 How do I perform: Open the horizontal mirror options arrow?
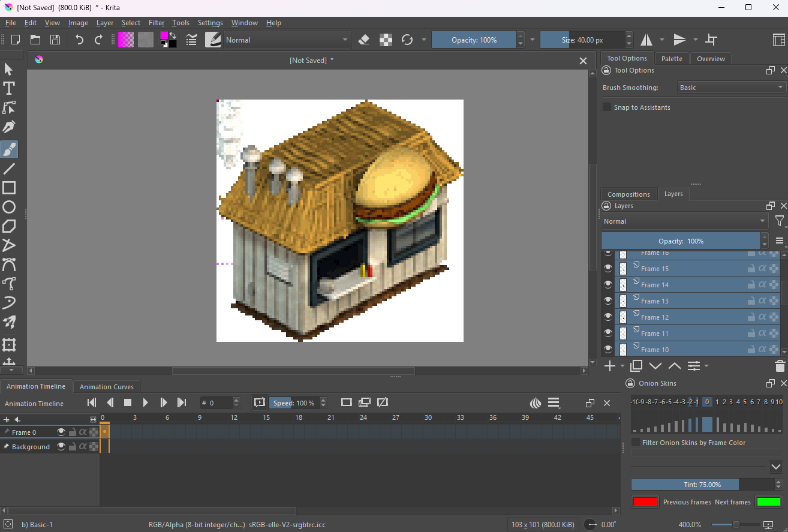662,40
